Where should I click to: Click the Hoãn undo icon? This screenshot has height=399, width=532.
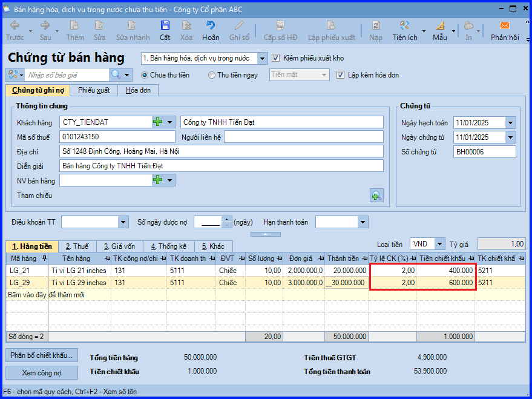pyautogui.click(x=211, y=26)
